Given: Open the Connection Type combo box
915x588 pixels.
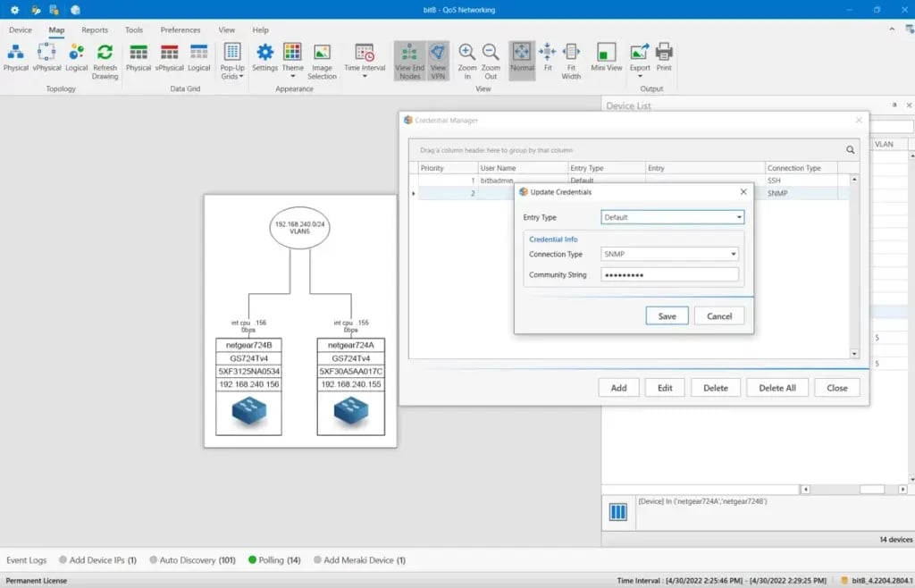Looking at the screenshot, I should click(669, 254).
